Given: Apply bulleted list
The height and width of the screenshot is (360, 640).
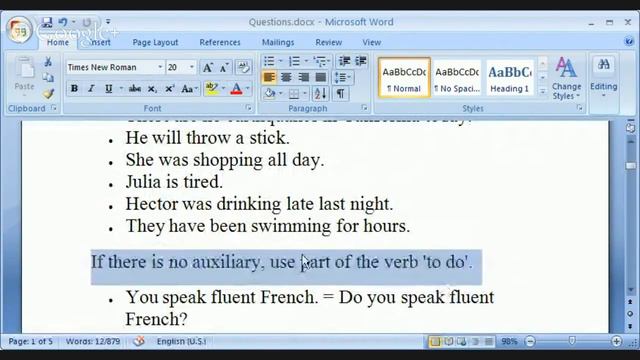Looking at the screenshot, I should click(269, 61).
